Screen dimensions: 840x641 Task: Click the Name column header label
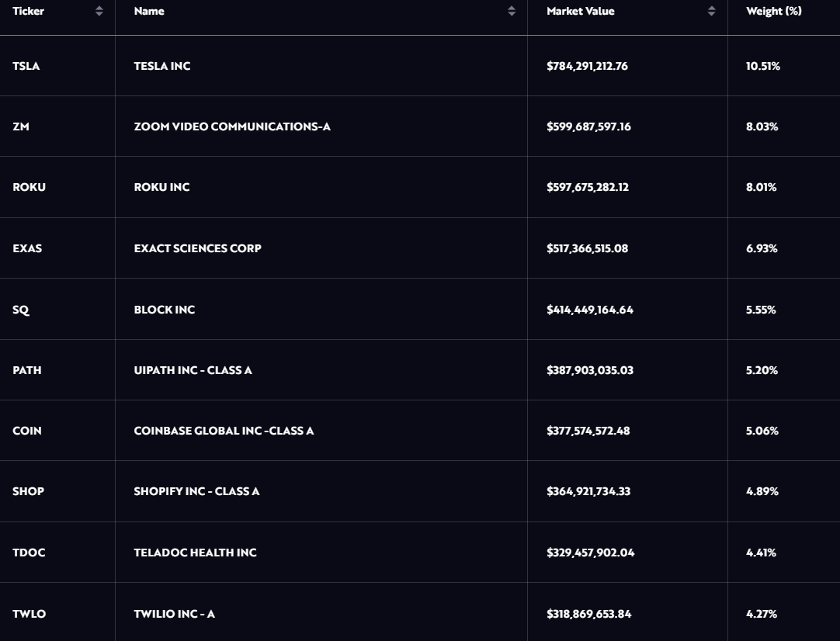tap(149, 12)
